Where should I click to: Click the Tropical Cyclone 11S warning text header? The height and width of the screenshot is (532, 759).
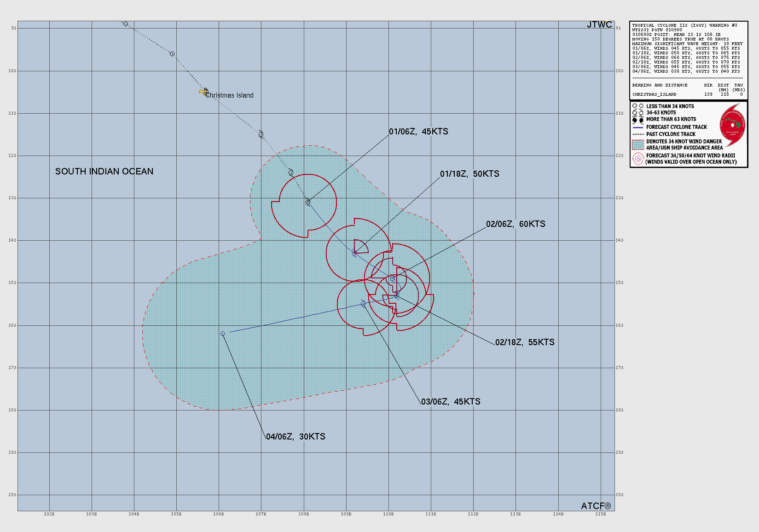pos(684,25)
